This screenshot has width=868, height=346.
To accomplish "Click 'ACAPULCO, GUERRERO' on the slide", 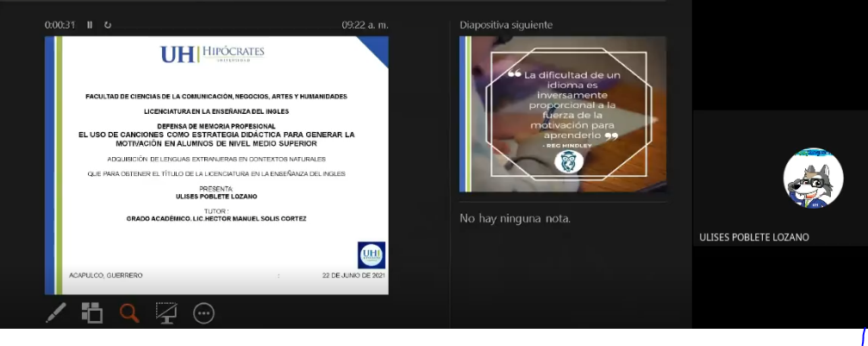I will 106,275.
